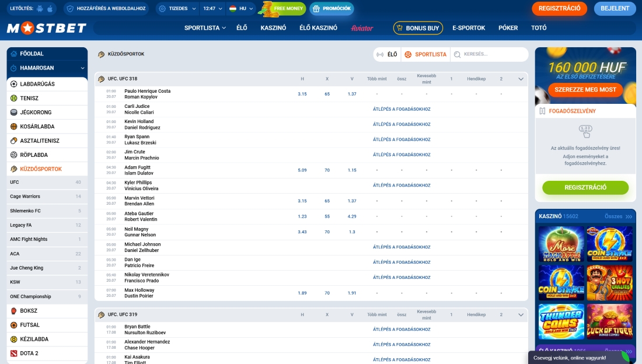
Task: Select the Küzdősportok glove icon in sidebar
Action: click(13, 169)
